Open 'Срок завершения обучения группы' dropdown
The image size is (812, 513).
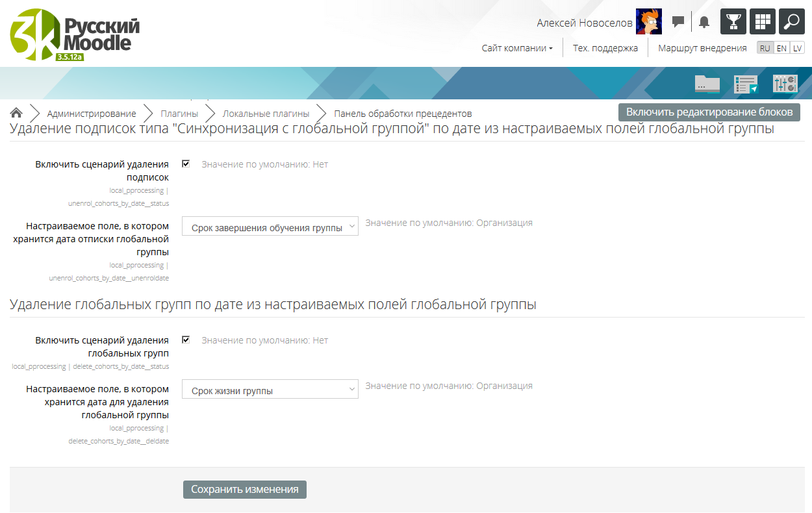click(x=270, y=227)
